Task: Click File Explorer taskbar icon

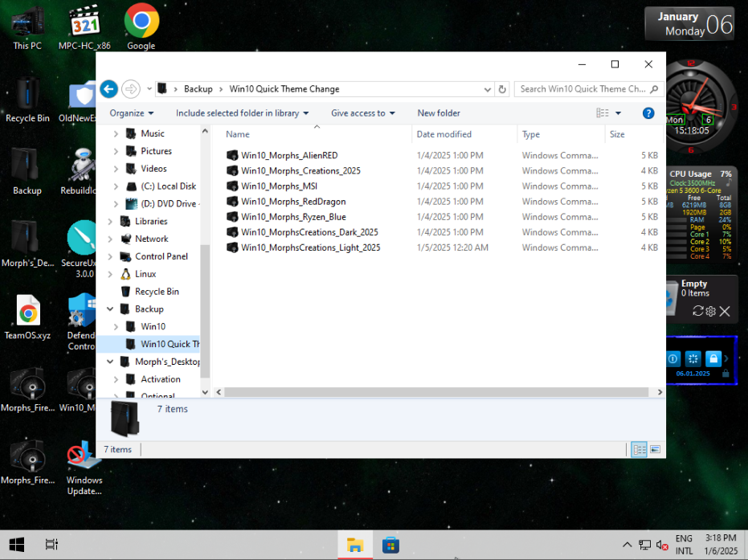Action: pyautogui.click(x=355, y=545)
